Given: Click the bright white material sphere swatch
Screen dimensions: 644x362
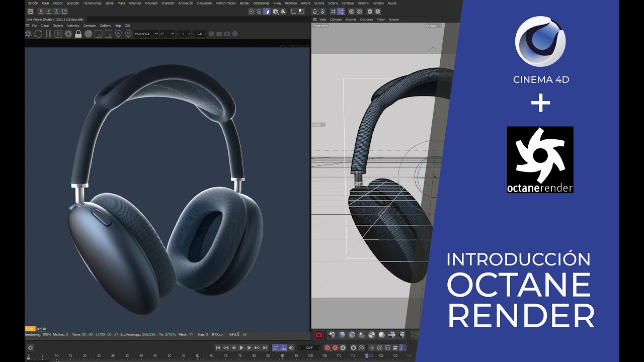Looking at the screenshot, I should click(382, 335).
